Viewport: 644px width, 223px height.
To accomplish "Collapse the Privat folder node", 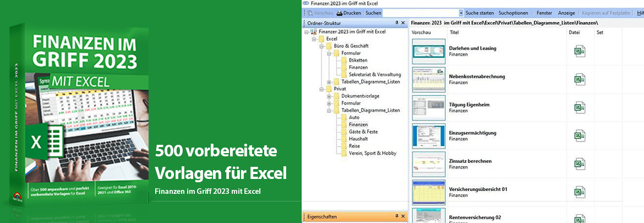I will tap(321, 89).
